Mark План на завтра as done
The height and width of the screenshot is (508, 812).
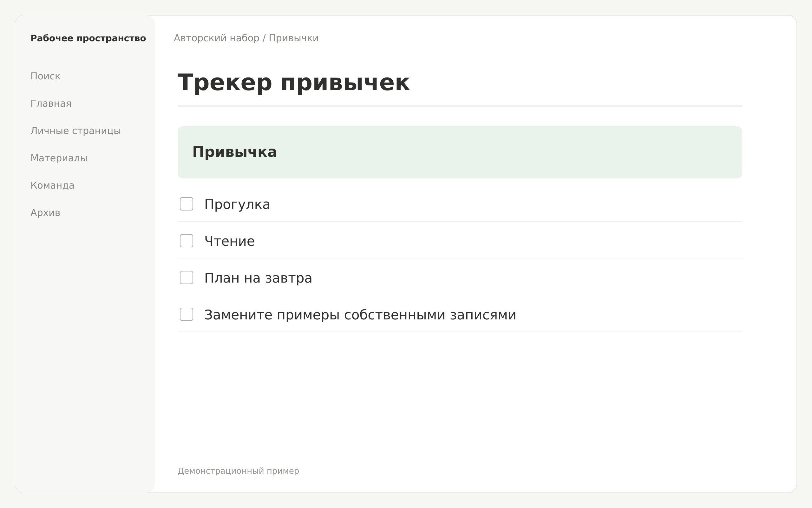(x=186, y=277)
